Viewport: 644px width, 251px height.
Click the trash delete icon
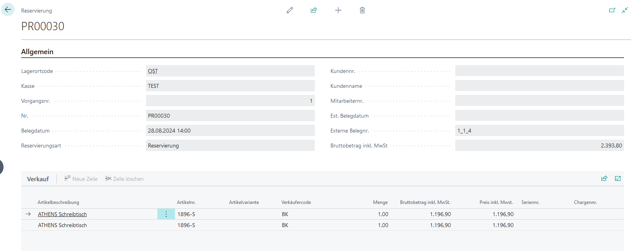click(362, 10)
